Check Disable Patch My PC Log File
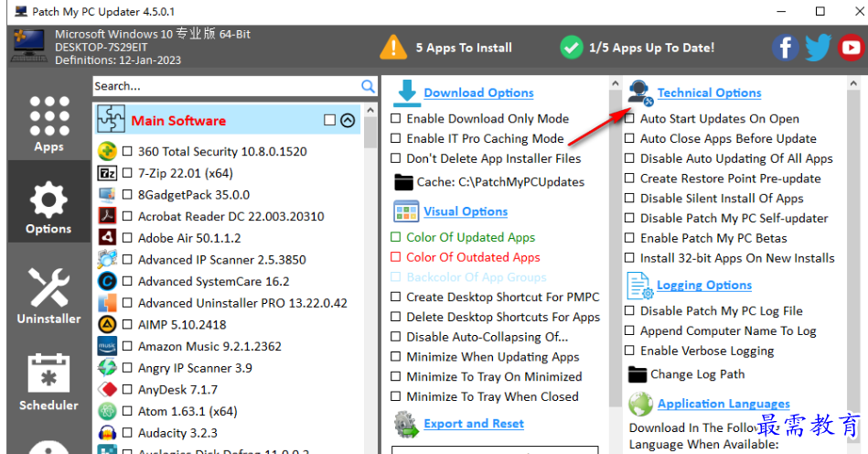The image size is (868, 454). pos(629,310)
